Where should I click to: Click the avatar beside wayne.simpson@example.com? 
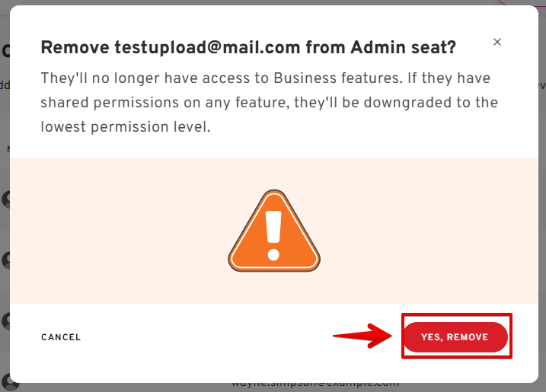[6, 381]
